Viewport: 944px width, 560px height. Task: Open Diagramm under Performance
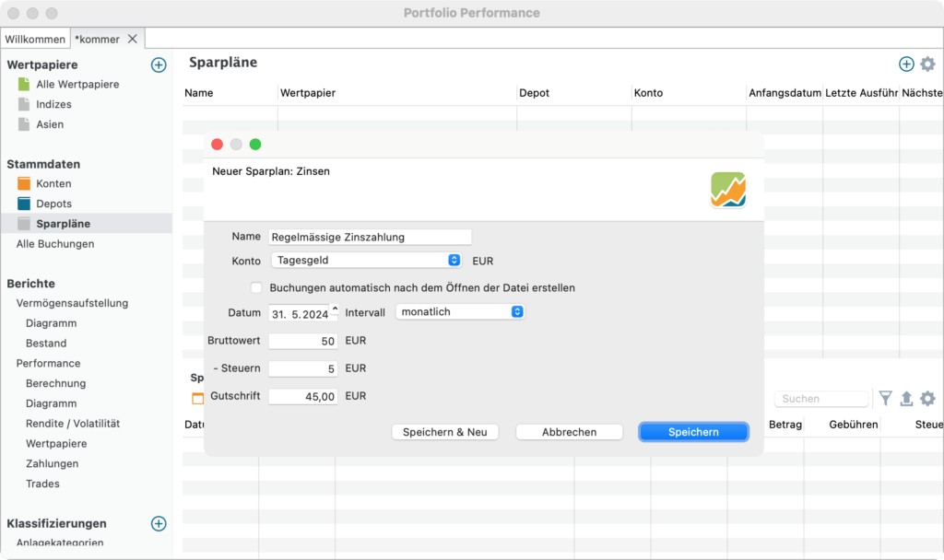[x=52, y=403]
